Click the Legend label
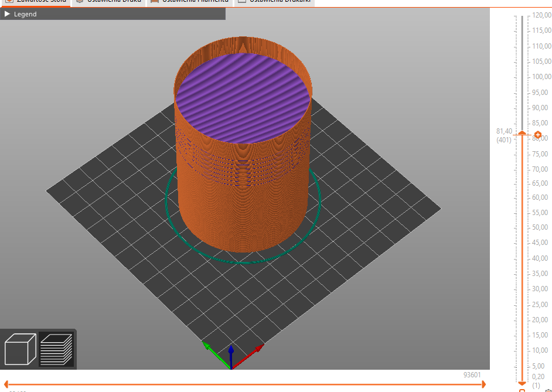The image size is (552, 392). 25,14
